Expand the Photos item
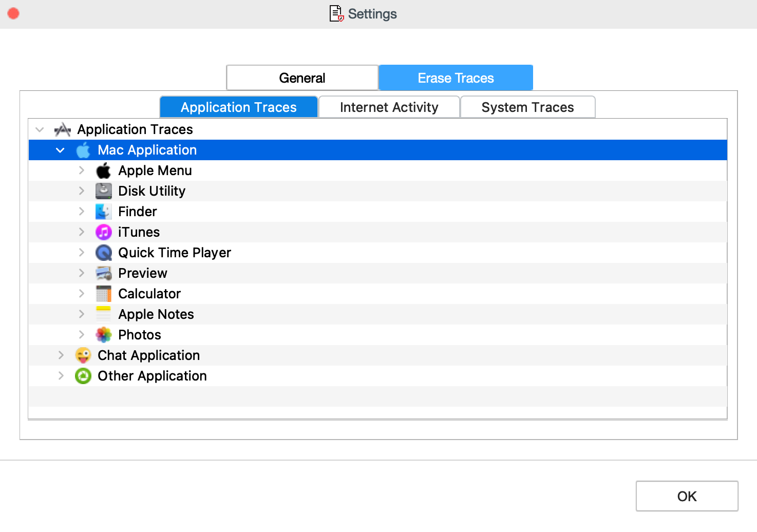 82,335
